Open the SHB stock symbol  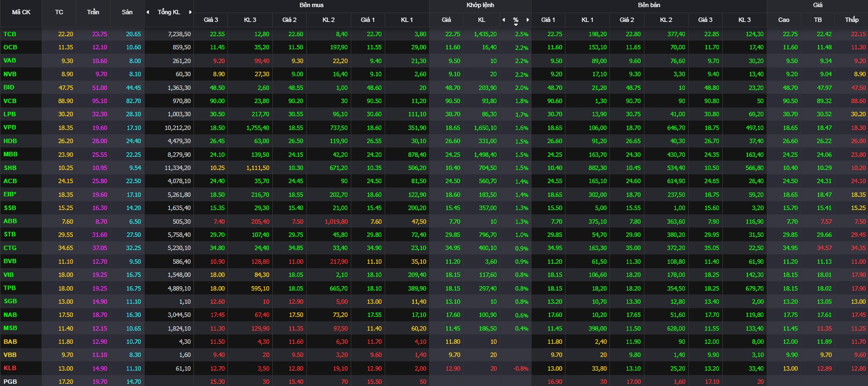point(10,168)
